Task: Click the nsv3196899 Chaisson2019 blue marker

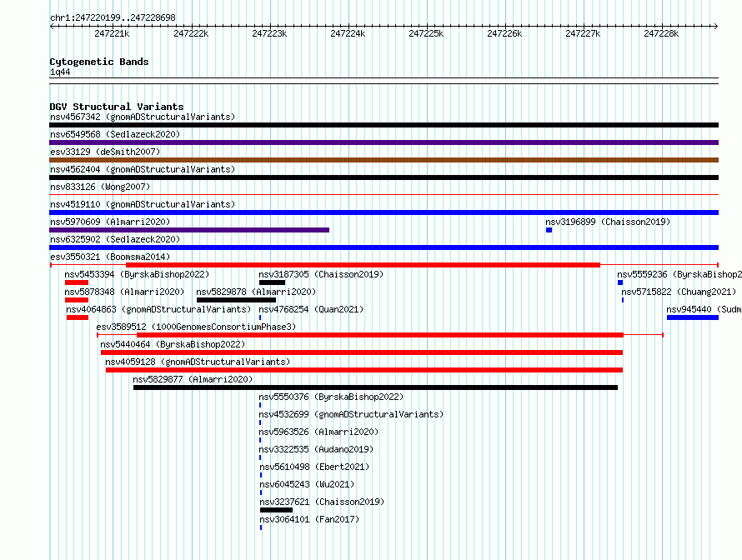Action: 549,230
